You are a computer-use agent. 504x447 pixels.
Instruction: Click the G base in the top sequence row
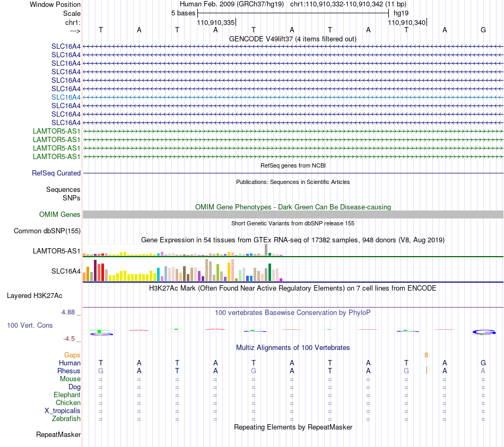483,30
